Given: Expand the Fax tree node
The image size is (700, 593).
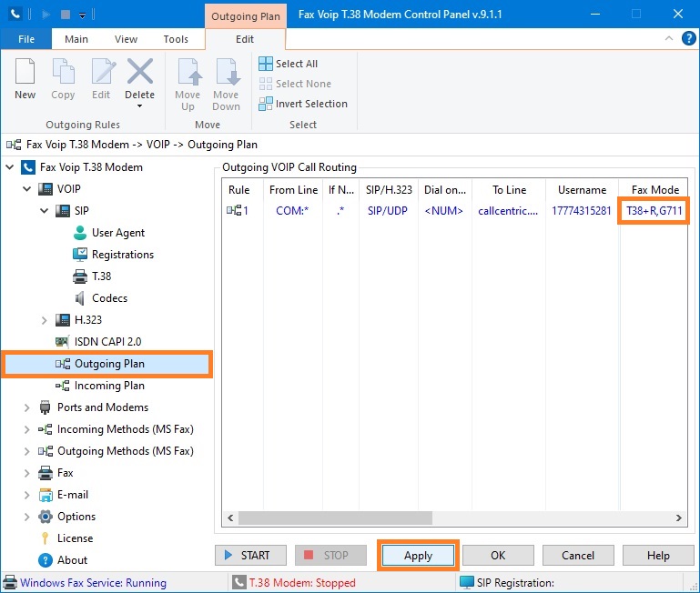Looking at the screenshot, I should [x=27, y=473].
